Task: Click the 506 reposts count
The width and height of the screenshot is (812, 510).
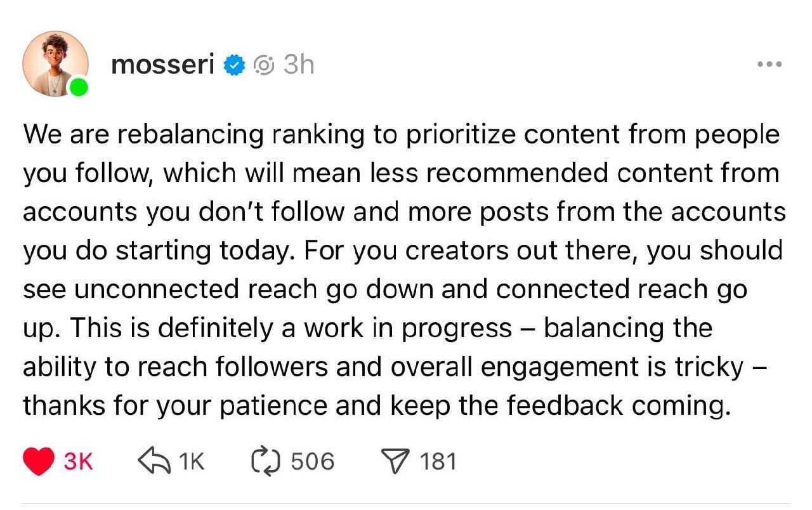Action: click(312, 462)
